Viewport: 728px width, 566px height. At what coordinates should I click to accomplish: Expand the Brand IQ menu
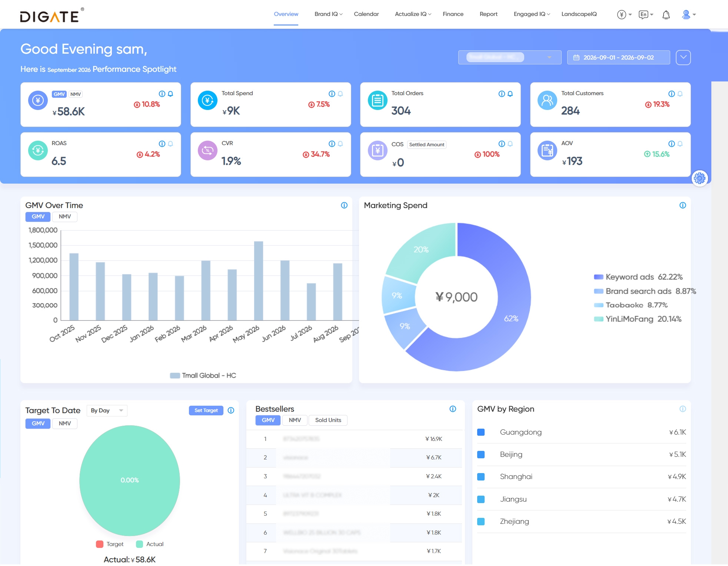click(x=328, y=14)
